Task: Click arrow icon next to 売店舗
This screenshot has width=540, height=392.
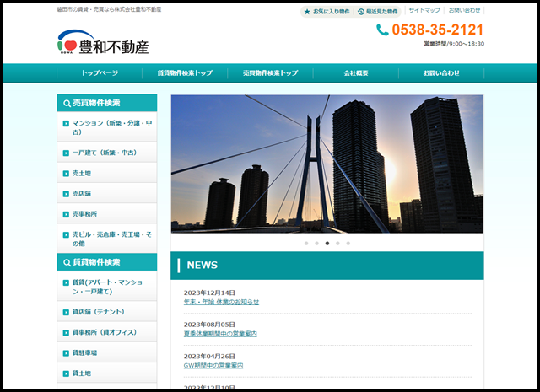Action: 66,194
